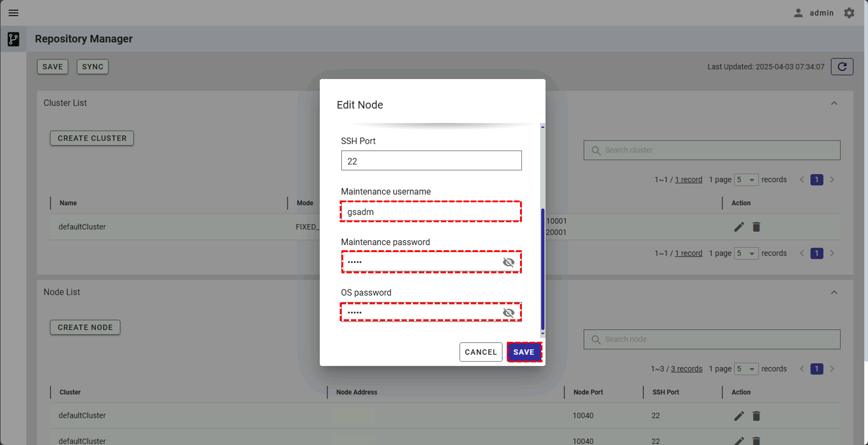The height and width of the screenshot is (445, 868).
Task: Click the refresh icon beside Last Updated
Action: [842, 67]
